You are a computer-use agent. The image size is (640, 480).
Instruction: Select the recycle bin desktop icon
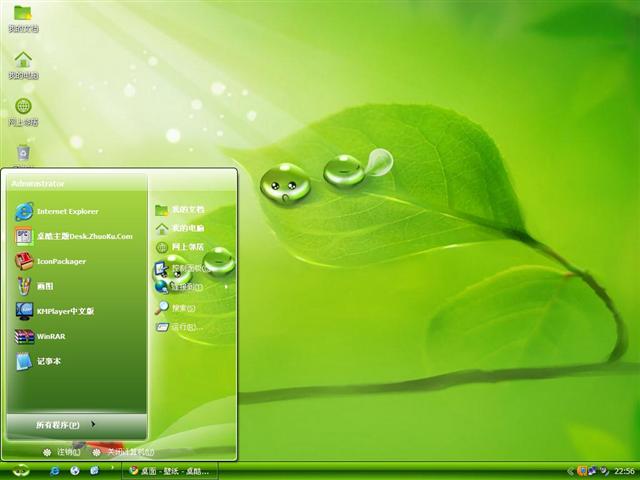[x=23, y=155]
